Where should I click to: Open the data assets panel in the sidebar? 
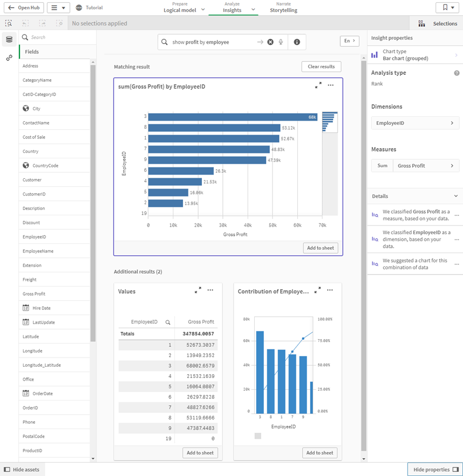[x=8, y=38]
